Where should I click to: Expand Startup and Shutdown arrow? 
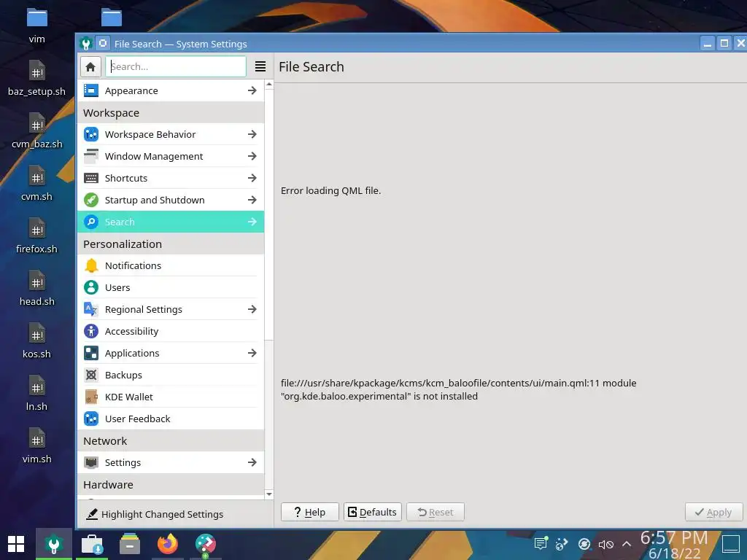pyautogui.click(x=252, y=200)
